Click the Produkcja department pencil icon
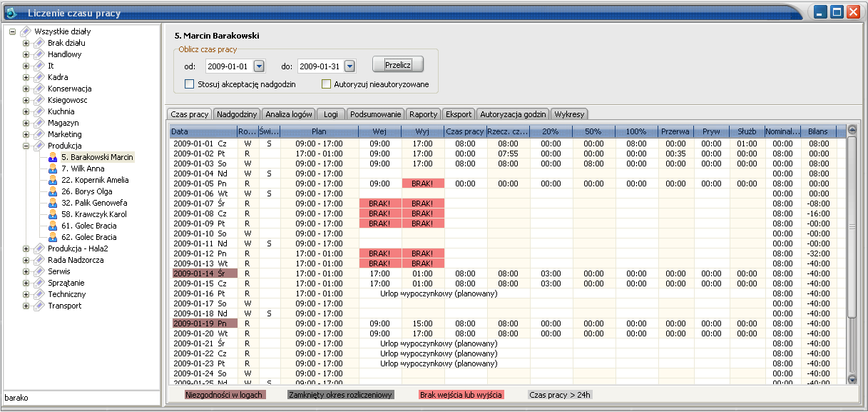The width and height of the screenshot is (868, 412). [x=39, y=146]
